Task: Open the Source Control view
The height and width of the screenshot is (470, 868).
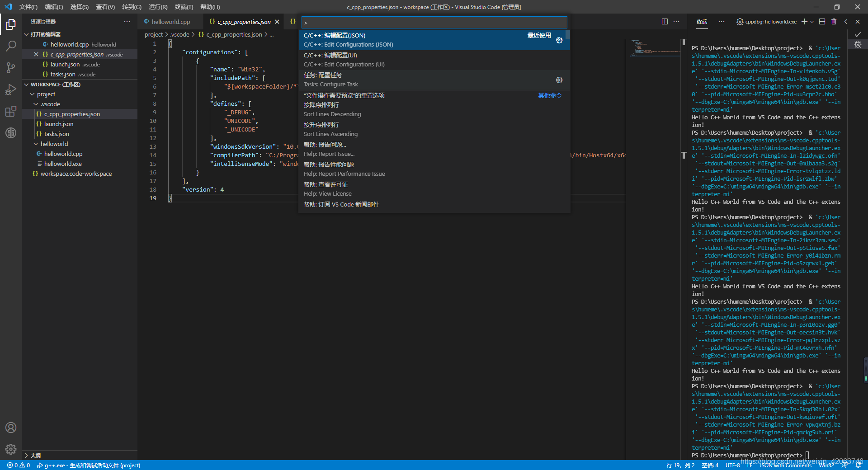Action: [11, 68]
